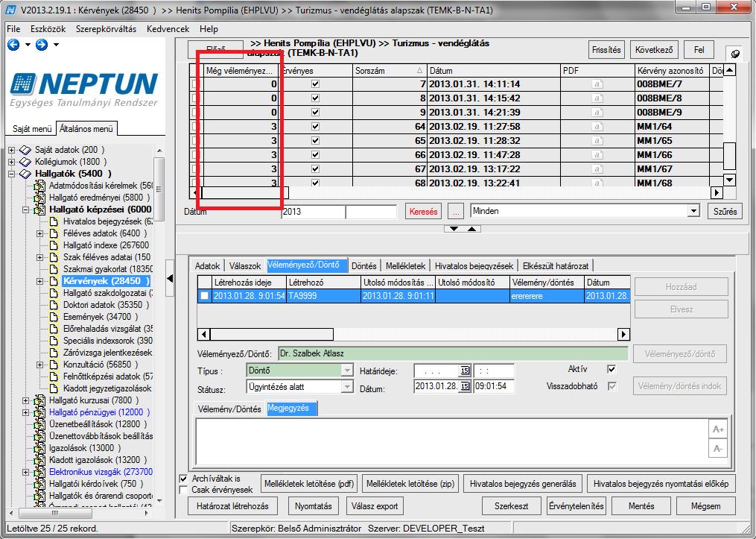Image resolution: width=756 pixels, height=539 pixels.
Task: Click the Határozat létrehozás button
Action: coord(232,506)
